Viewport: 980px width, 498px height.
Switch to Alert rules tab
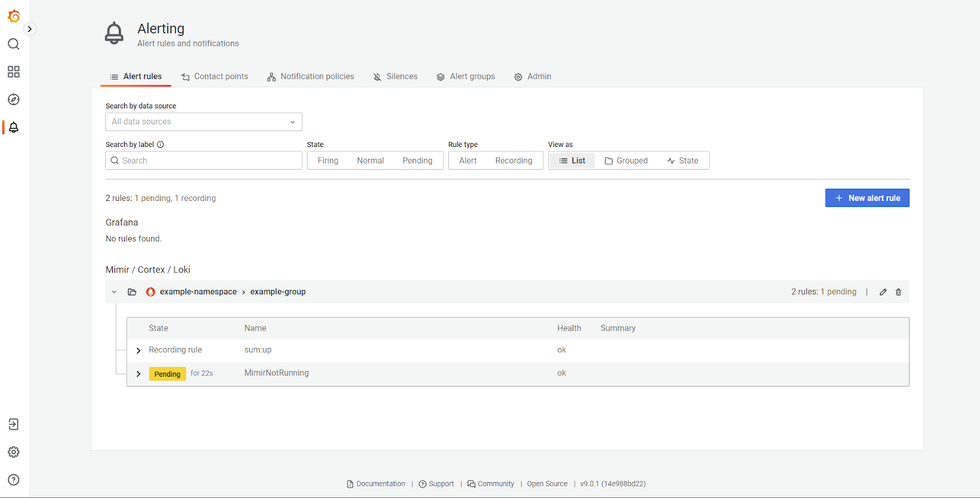(x=135, y=77)
